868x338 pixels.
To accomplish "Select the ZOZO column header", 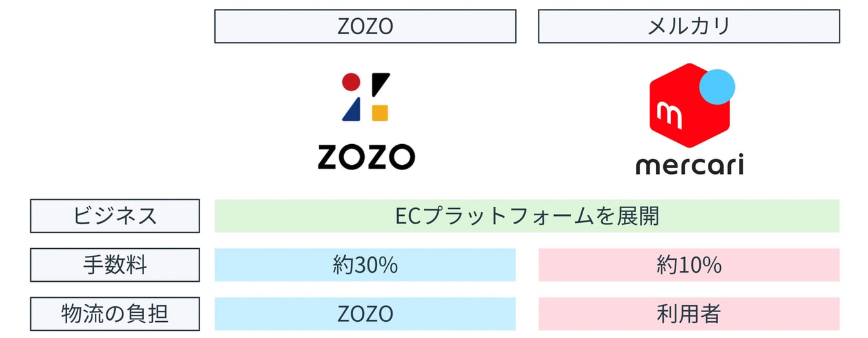I will click(365, 26).
